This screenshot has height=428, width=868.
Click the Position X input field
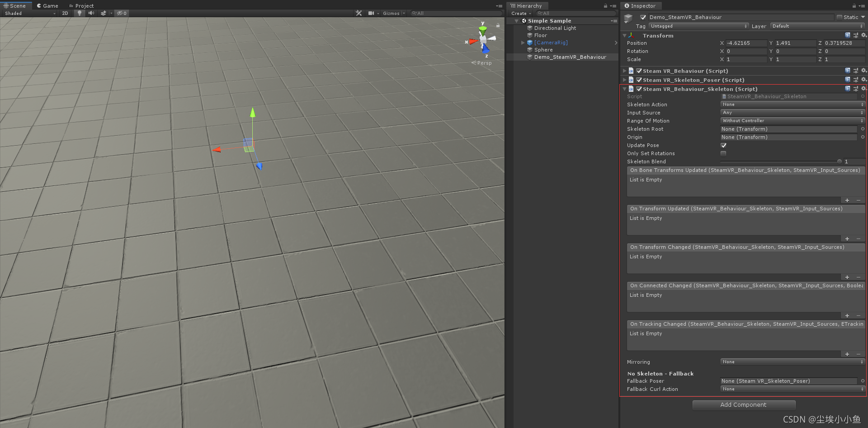click(746, 43)
